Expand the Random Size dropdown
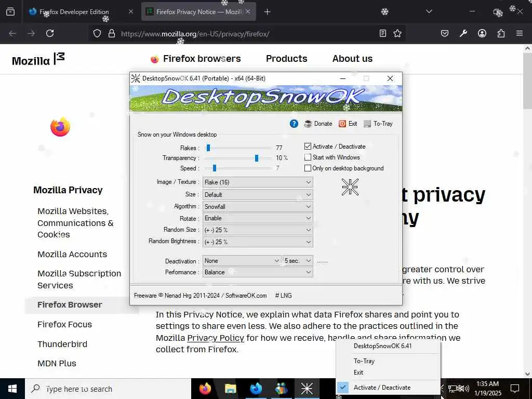532x399 pixels. tap(258, 230)
